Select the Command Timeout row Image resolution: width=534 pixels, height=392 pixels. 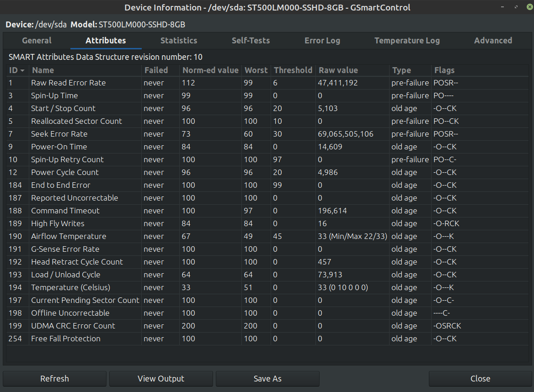pos(267,211)
